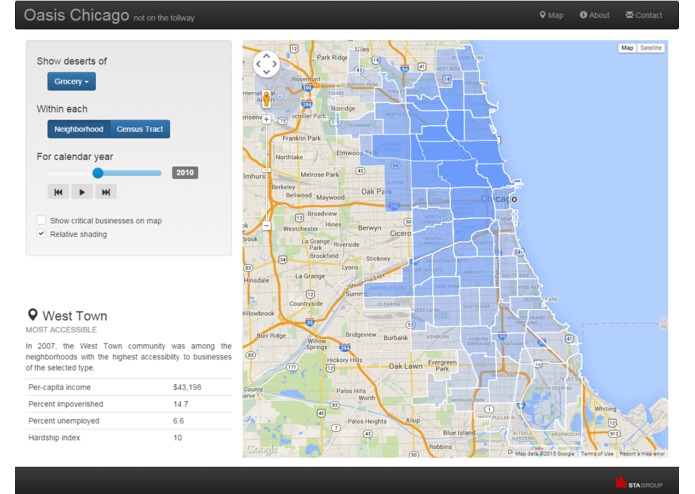Click the Street View pegman
This screenshot has height=494, width=695.
266,99
